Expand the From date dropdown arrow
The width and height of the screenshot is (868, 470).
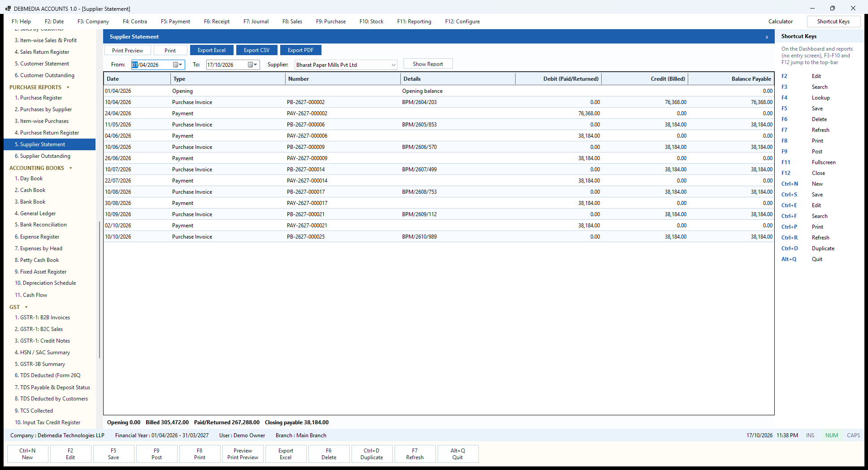click(181, 65)
